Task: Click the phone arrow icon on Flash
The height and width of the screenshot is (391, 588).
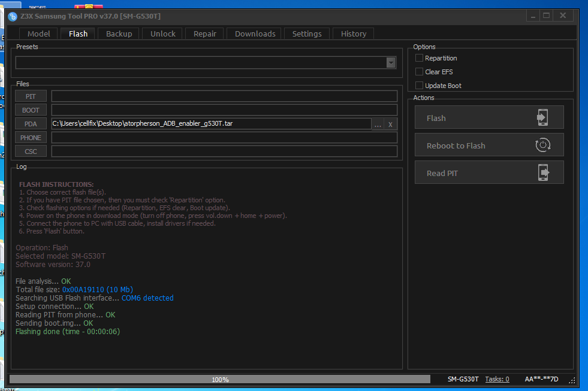Action: click(x=542, y=117)
